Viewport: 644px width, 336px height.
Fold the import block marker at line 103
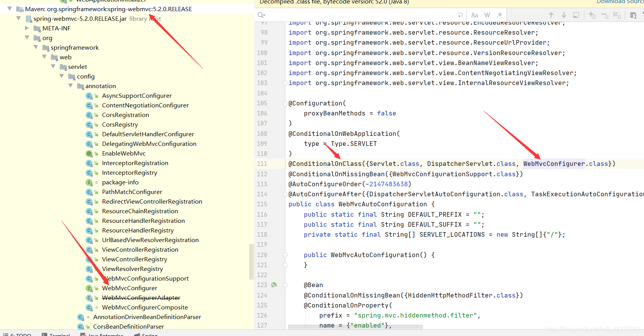pyautogui.click(x=285, y=83)
